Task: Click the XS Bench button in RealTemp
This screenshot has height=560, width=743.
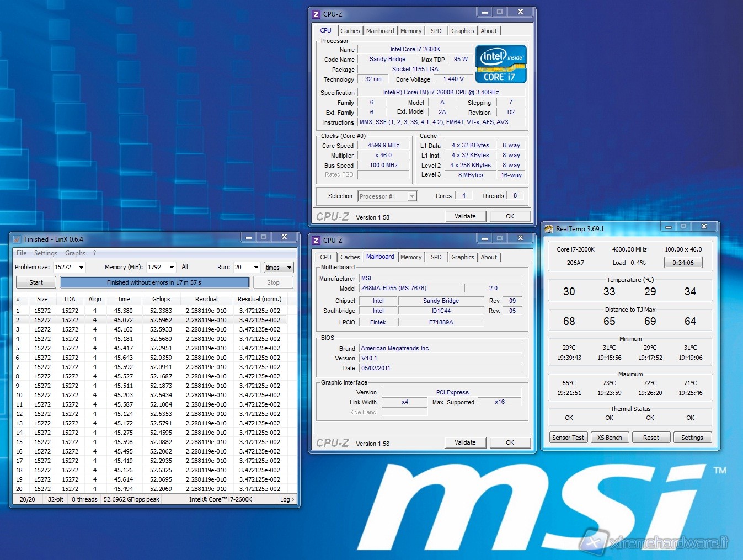Action: click(x=610, y=438)
